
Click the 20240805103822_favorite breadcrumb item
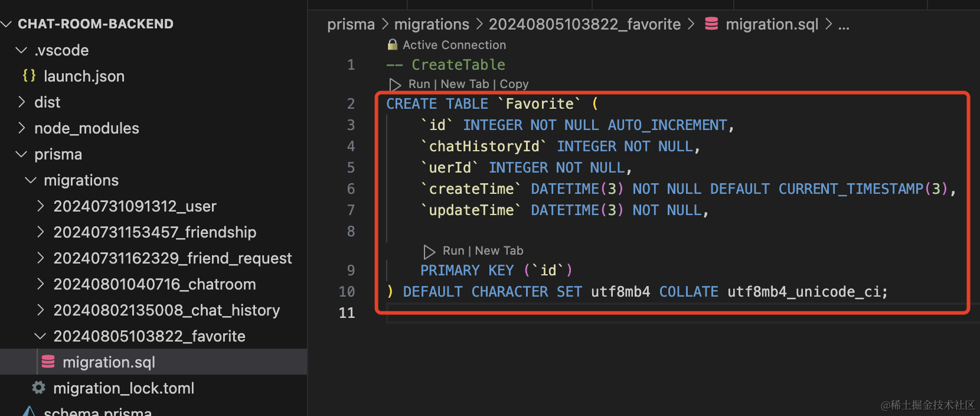584,24
